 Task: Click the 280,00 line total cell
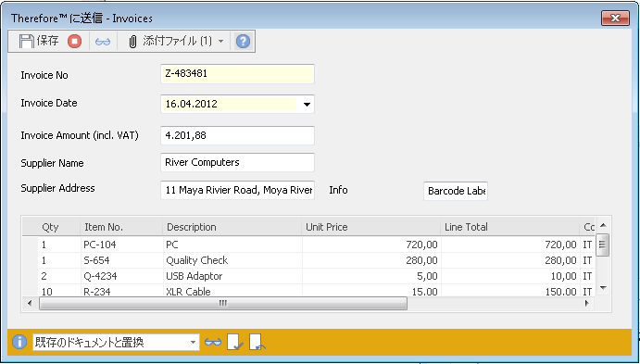510,260
